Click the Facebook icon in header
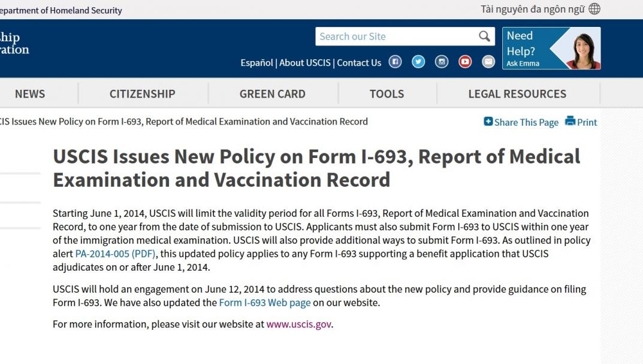The width and height of the screenshot is (643, 364). point(395,62)
